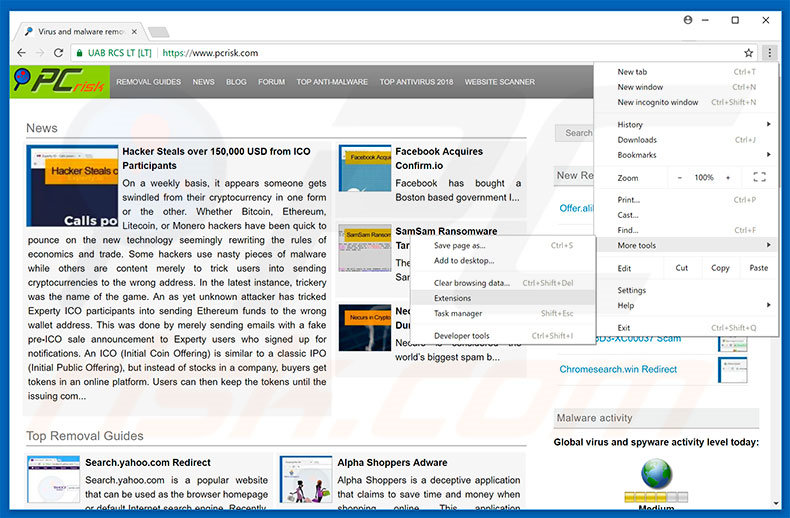This screenshot has width=790, height=518.
Task: Open Downloads from the menu
Action: point(686,140)
